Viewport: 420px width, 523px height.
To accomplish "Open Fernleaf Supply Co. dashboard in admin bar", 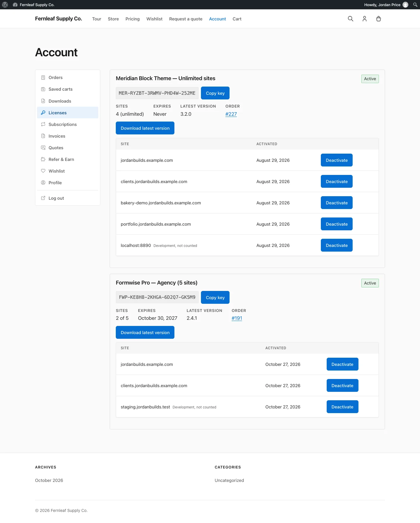I will 34,5.
